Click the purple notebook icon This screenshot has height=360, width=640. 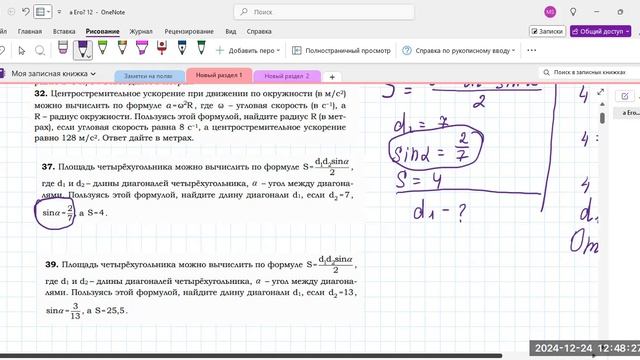tap(2, 73)
